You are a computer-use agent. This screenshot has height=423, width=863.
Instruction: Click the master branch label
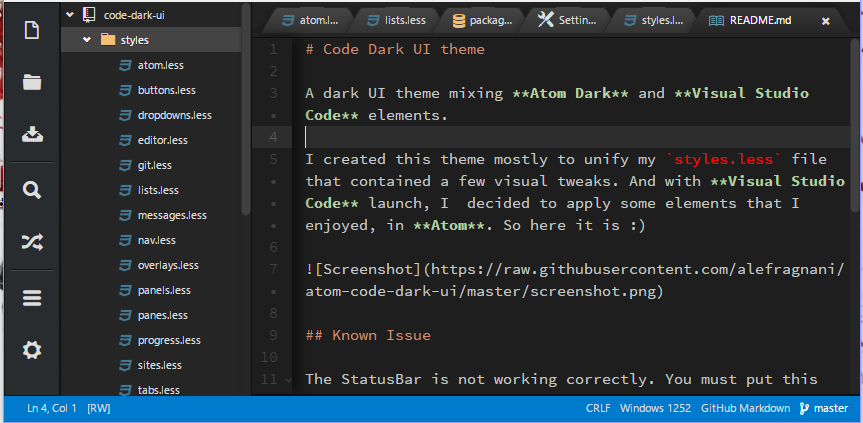click(x=831, y=409)
